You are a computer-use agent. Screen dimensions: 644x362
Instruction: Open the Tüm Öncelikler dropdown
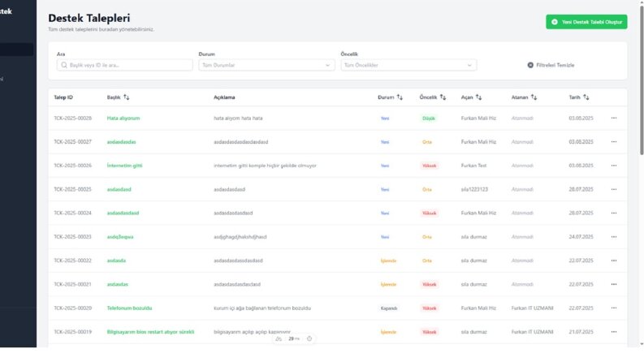(408, 65)
